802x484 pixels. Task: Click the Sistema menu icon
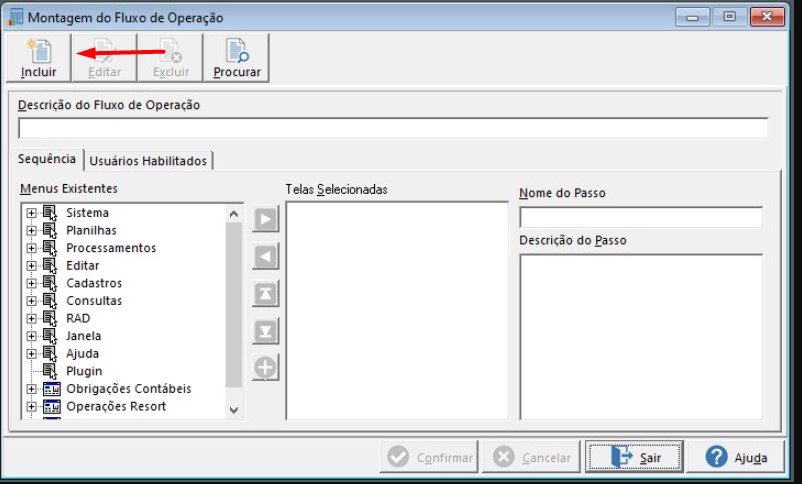click(50, 213)
